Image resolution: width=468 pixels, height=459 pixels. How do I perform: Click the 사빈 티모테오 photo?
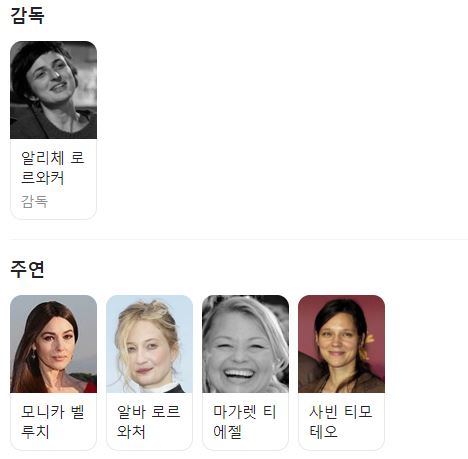pos(341,344)
